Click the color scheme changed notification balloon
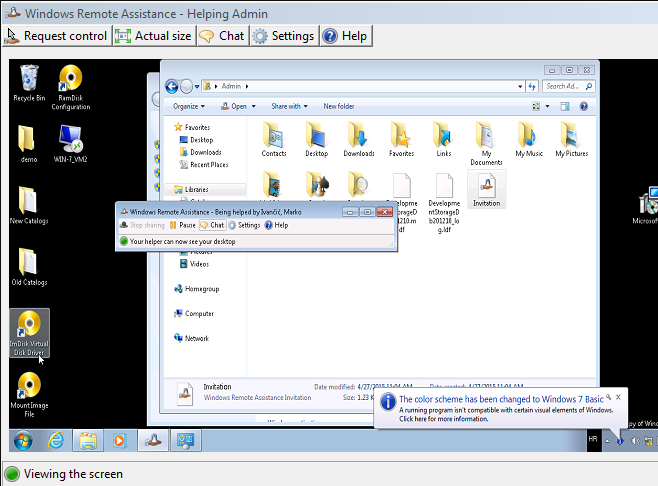Screen dimensions: 658x486 pos(499,408)
